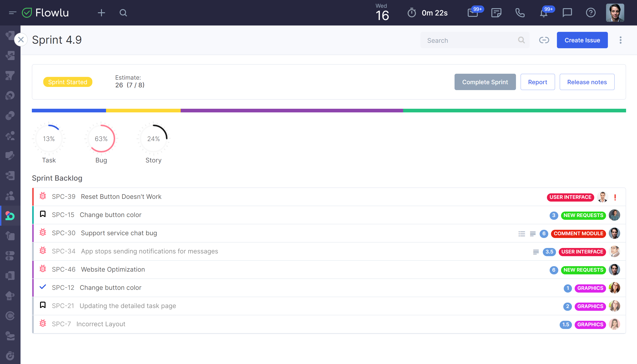Open the user profile avatar menu
637x364 pixels.
pos(615,13)
